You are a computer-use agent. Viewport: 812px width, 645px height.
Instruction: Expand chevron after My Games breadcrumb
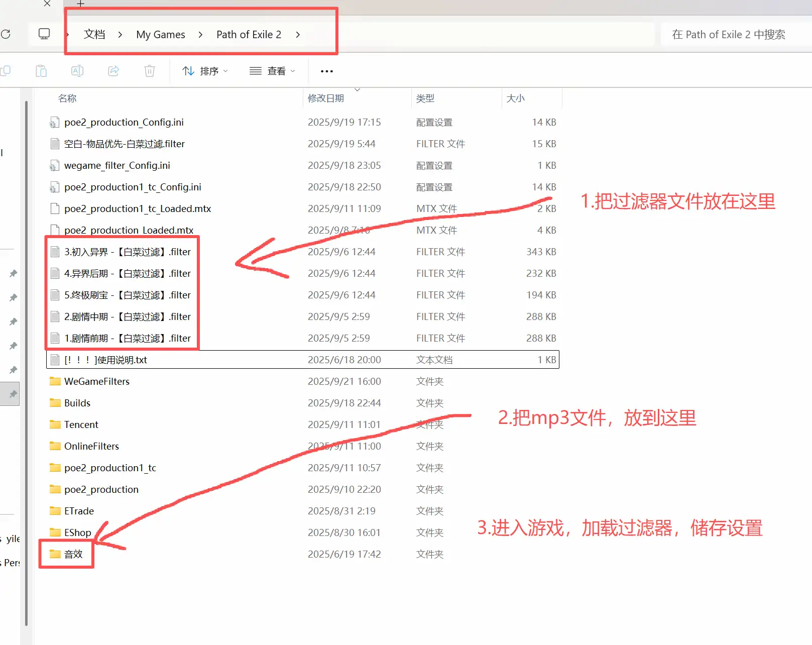[x=200, y=35]
